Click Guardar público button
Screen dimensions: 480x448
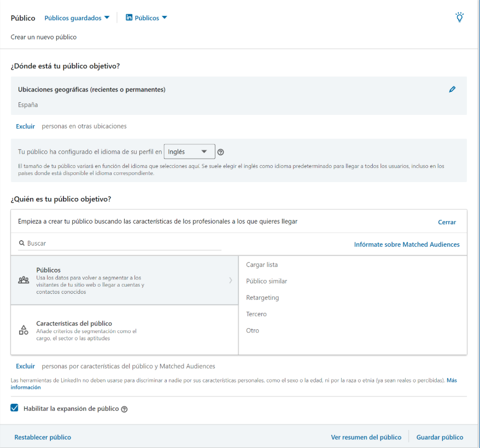440,437
